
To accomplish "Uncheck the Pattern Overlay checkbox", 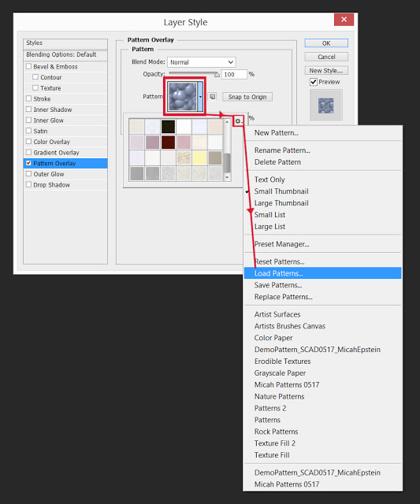I will tap(28, 163).
